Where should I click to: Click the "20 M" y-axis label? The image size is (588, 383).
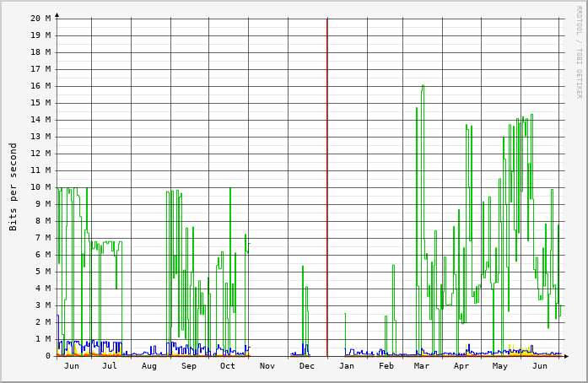40,19
